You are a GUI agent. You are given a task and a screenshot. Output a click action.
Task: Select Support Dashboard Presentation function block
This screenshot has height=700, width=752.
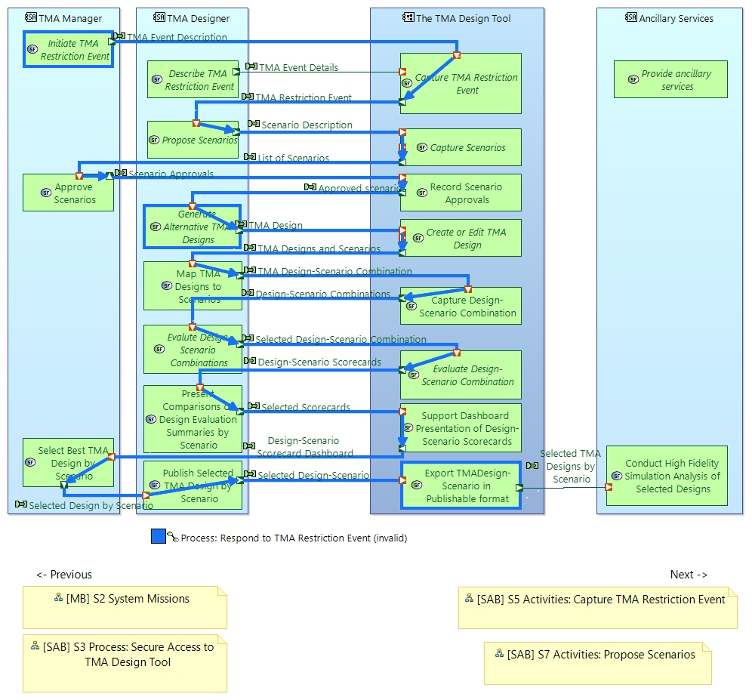461,428
